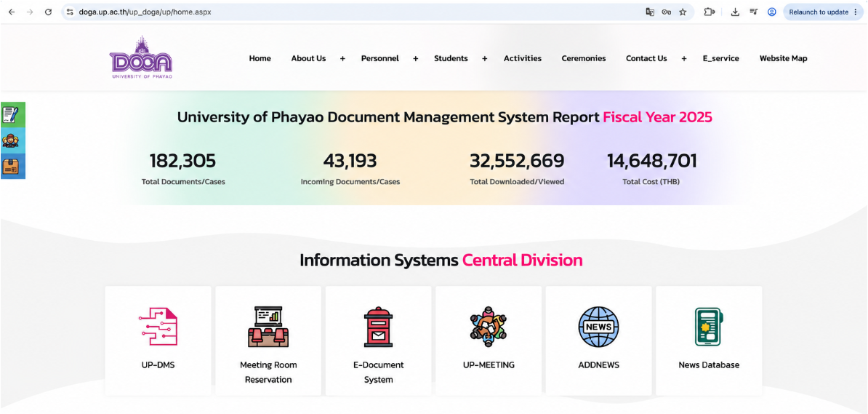Open the UP-DMS circuit document icon
The image size is (868, 414).
point(158,327)
